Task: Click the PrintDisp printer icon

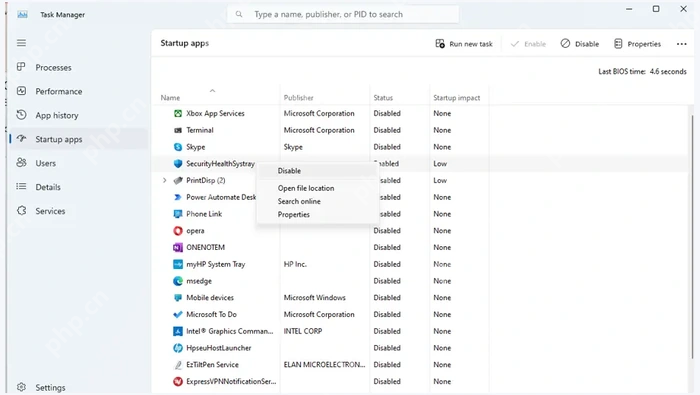Action: (178, 180)
